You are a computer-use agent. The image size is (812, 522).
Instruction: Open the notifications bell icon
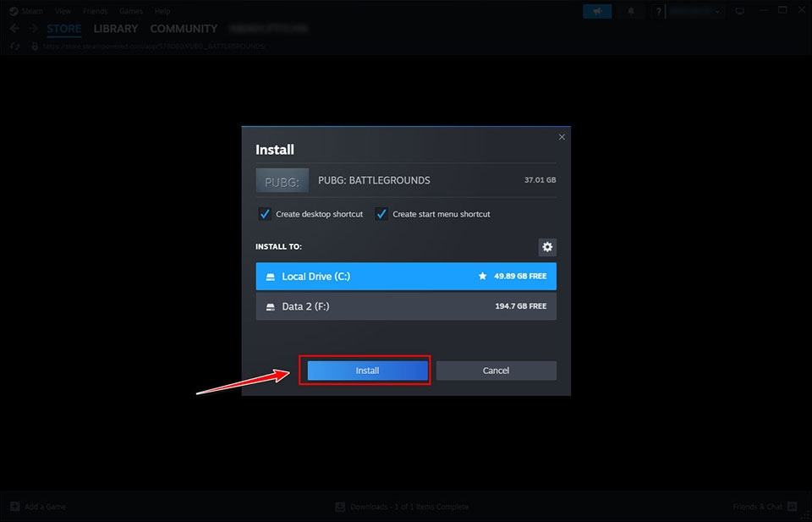tap(631, 11)
